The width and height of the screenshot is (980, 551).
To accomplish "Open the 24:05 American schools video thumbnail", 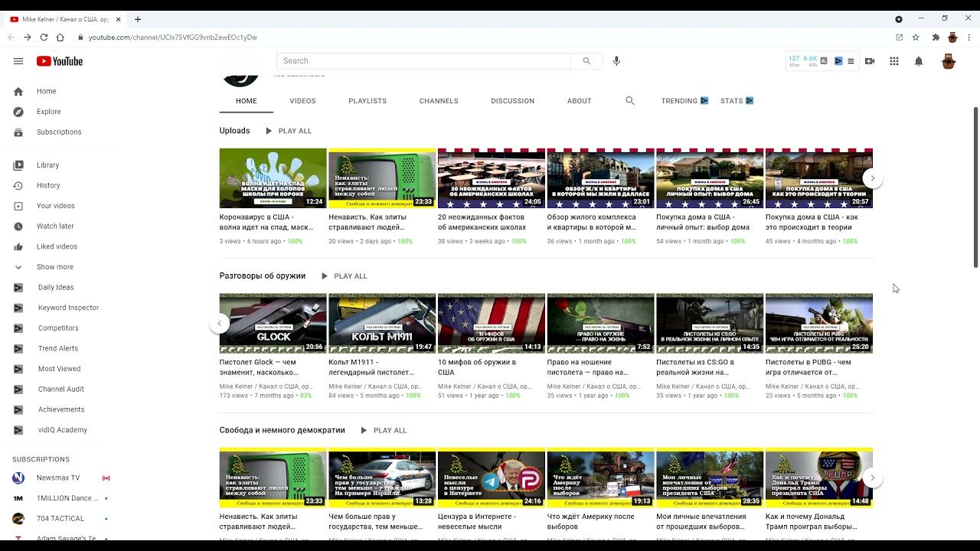I will [x=492, y=178].
